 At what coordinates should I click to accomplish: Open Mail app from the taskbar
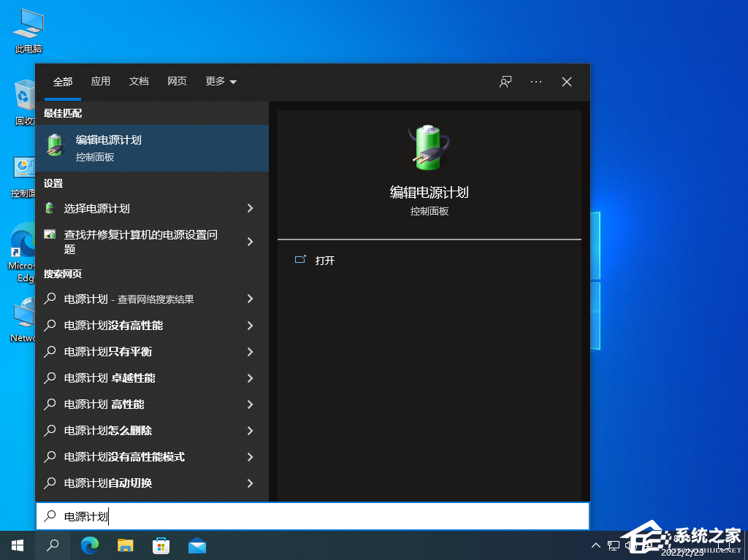pyautogui.click(x=197, y=545)
